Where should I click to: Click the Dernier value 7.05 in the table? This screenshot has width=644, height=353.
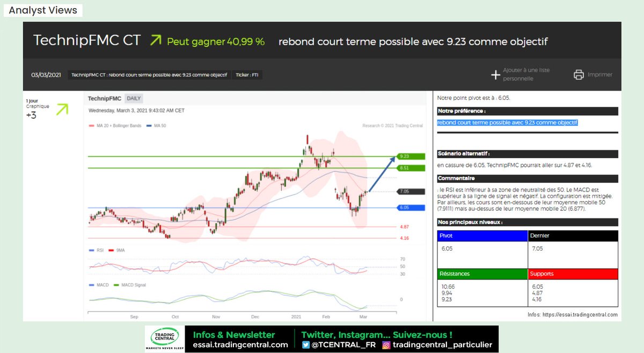537,248
